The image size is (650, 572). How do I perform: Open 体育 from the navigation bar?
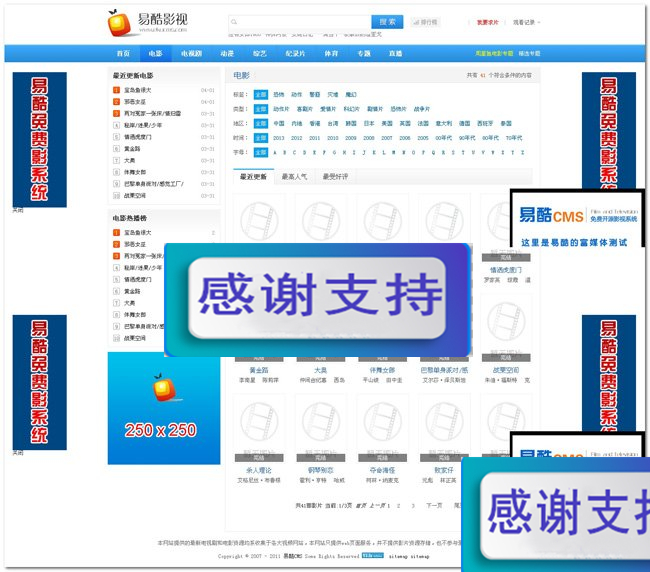(x=331, y=53)
